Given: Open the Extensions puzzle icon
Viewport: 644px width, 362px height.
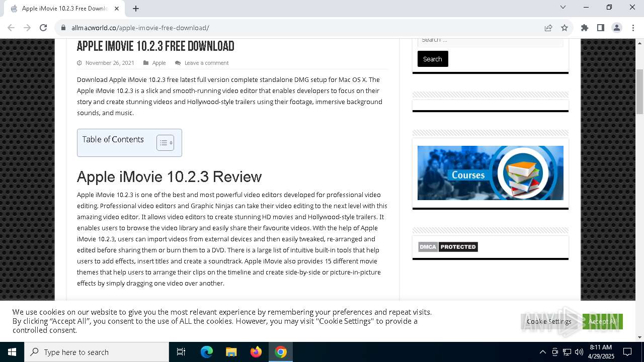Looking at the screenshot, I should coord(585,28).
